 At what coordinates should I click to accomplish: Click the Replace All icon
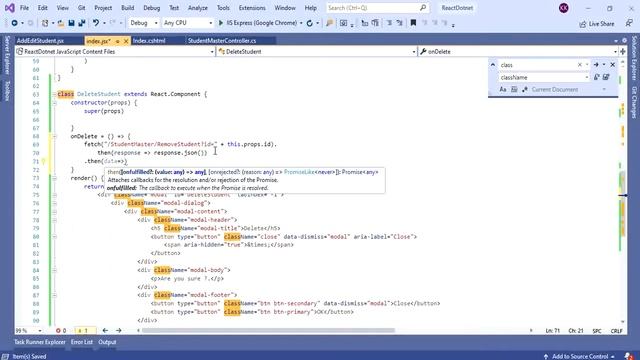pos(606,77)
